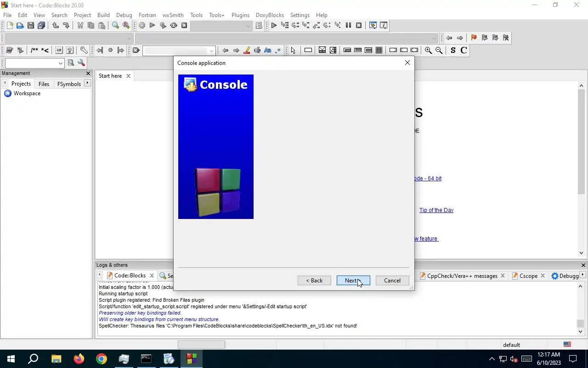Open the wxSmith menu
588x368 pixels.
(x=173, y=15)
